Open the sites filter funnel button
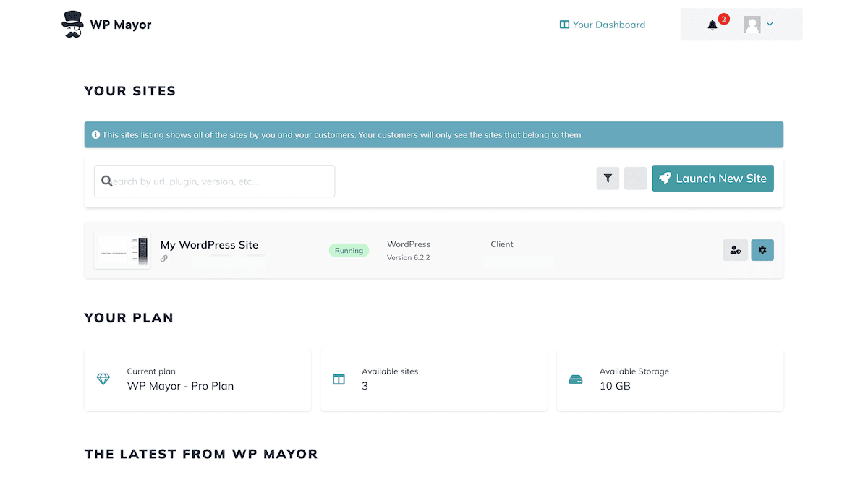 click(608, 179)
